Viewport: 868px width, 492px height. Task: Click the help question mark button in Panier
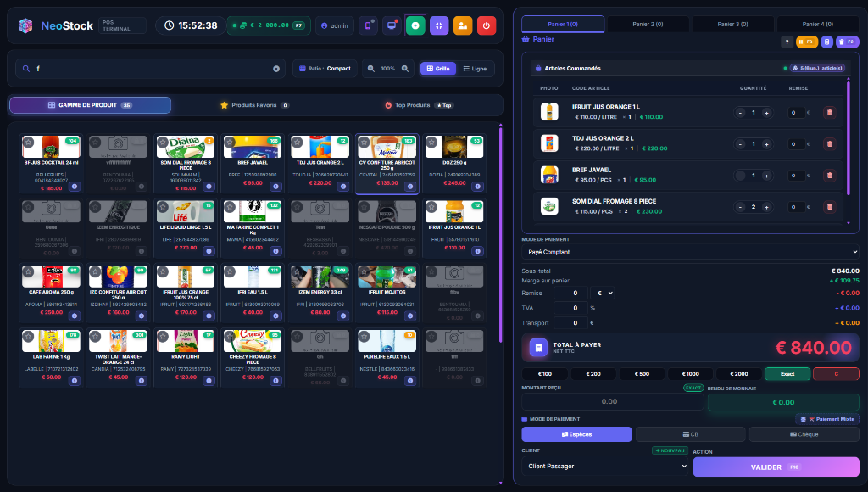pos(787,42)
